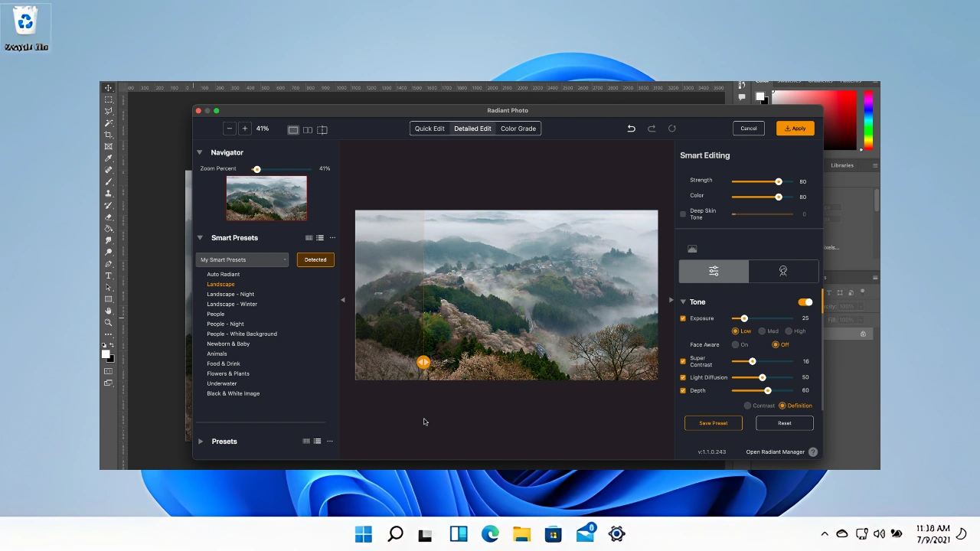Switch to the Quick Edit tab

tap(430, 129)
